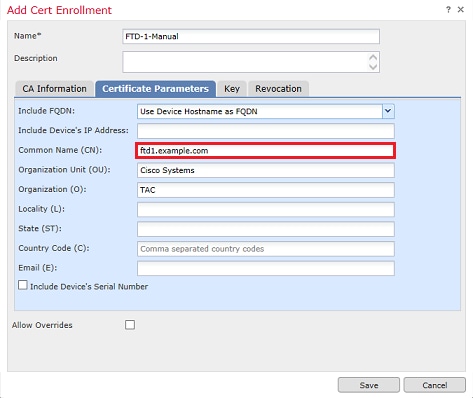Select the Certificate Parameters tab
Screen dimensions: 473x398
155,89
